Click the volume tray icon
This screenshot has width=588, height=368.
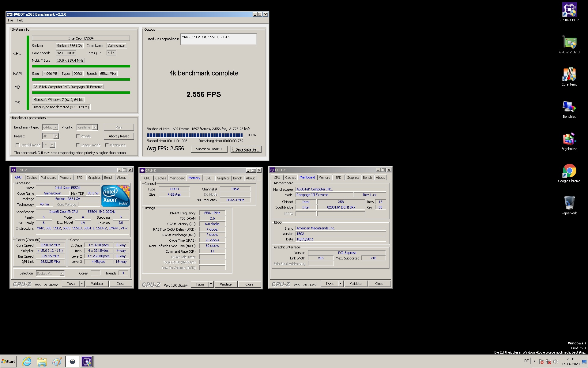[x=556, y=362]
